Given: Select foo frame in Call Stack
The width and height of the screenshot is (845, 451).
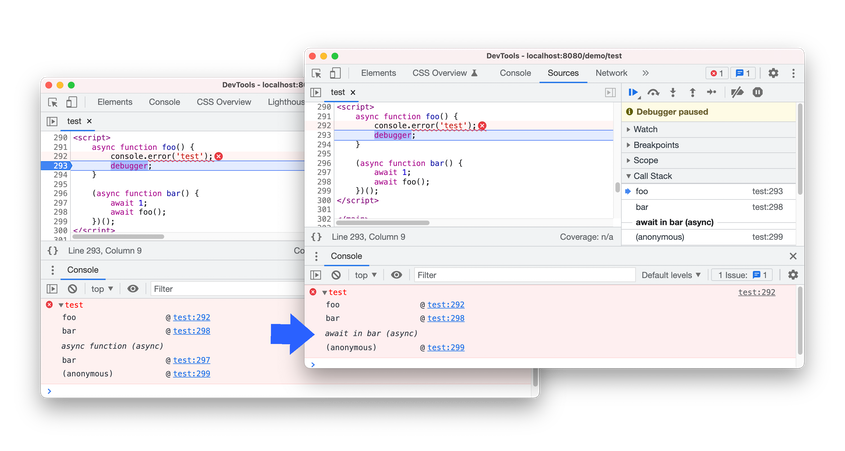Looking at the screenshot, I should pyautogui.click(x=709, y=191).
